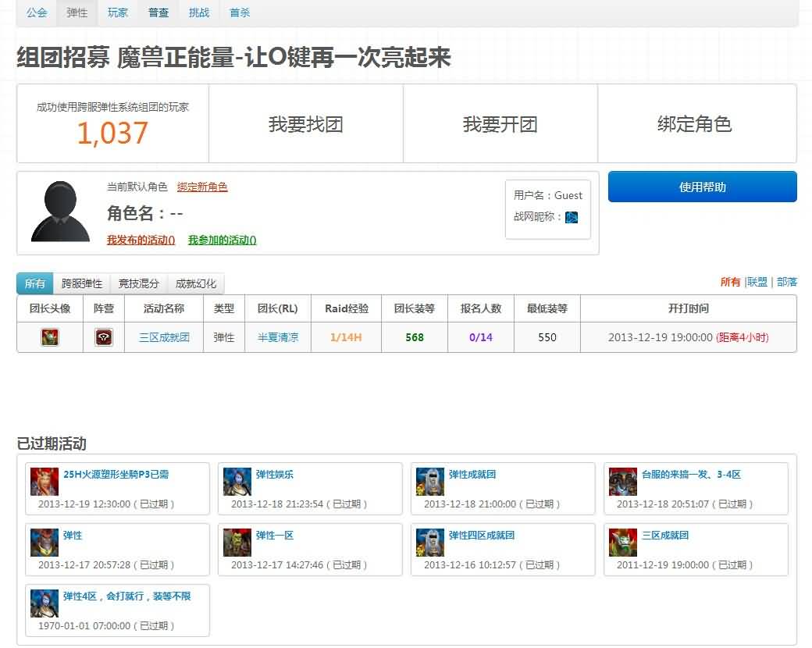Click the Raid经验 column header

point(347,308)
